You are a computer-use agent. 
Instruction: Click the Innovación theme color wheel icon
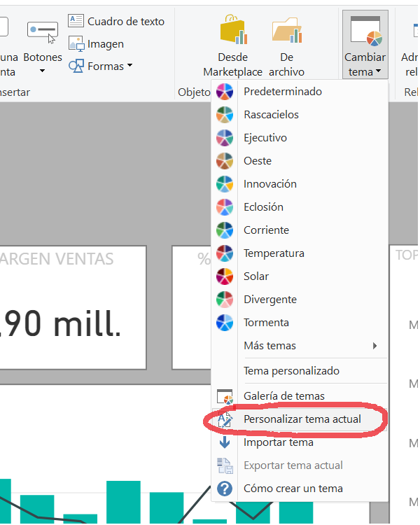coord(225,184)
